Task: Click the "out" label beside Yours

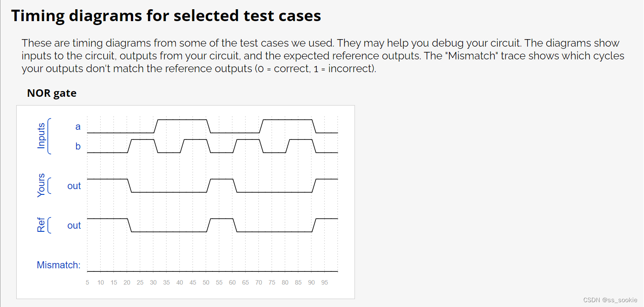Action: pos(74,186)
